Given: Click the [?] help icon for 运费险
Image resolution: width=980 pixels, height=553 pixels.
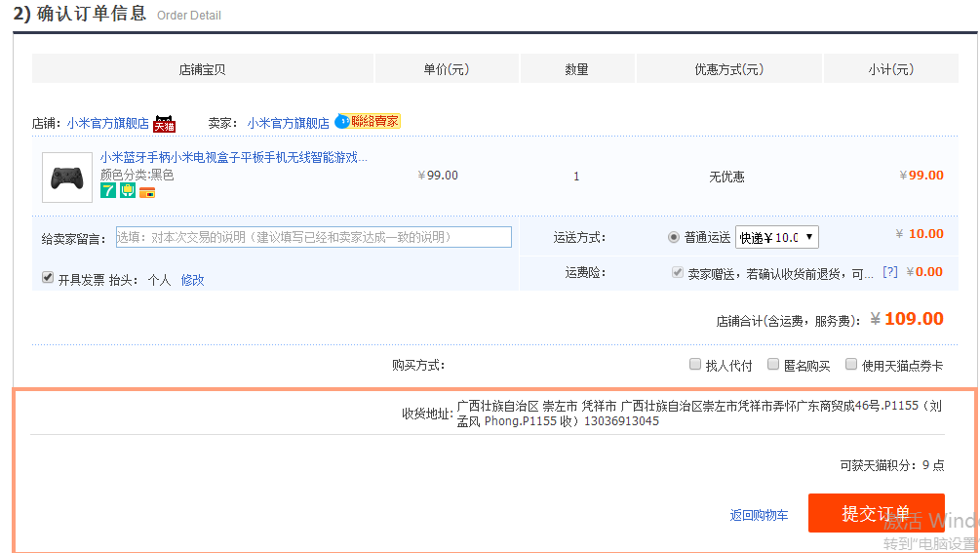Looking at the screenshot, I should 890,272.
